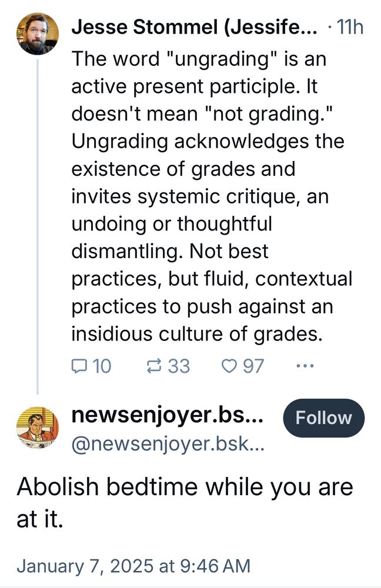Click the 11h timestamp link
Screen dimensions: 381x588
click(350, 26)
